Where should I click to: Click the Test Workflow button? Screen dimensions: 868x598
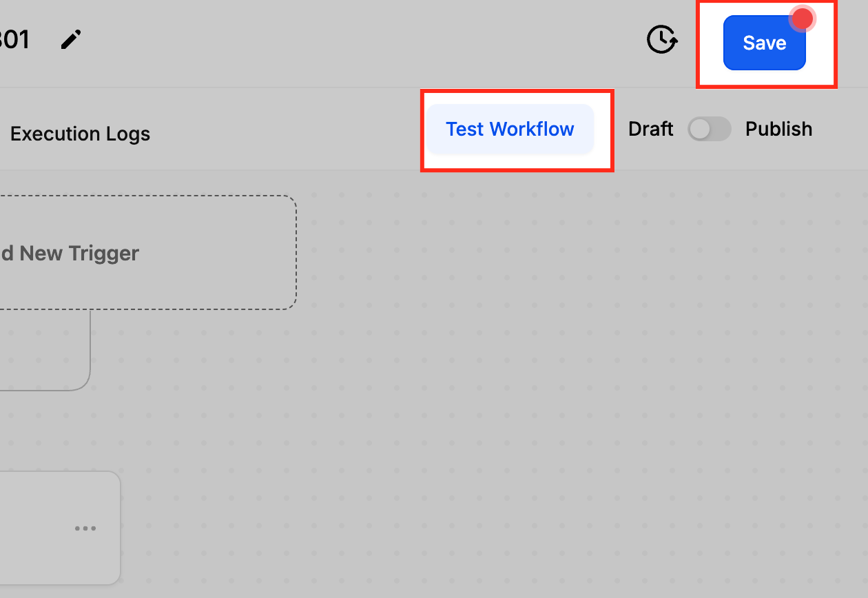pos(510,130)
